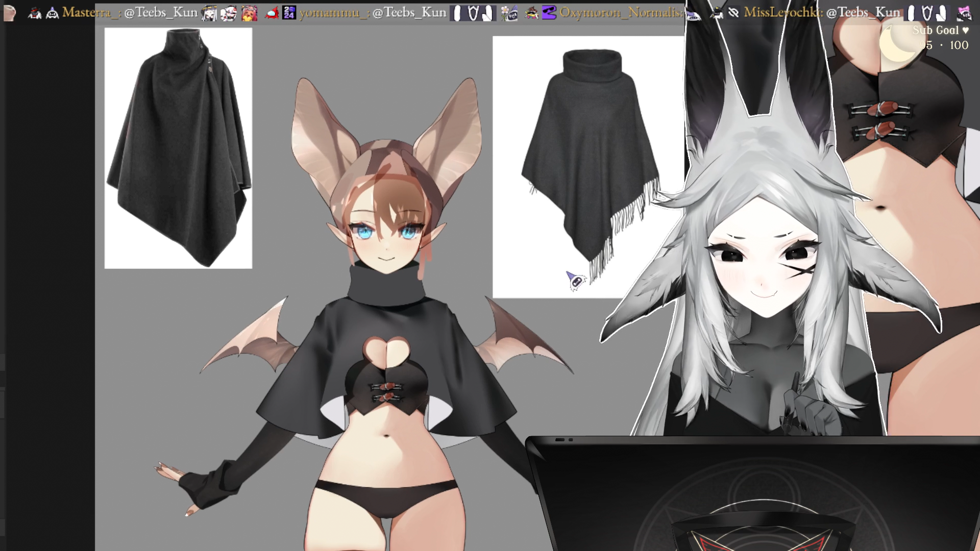This screenshot has width=980, height=551.
Task: Click the heart cutout on the character's cape
Action: [x=386, y=350]
